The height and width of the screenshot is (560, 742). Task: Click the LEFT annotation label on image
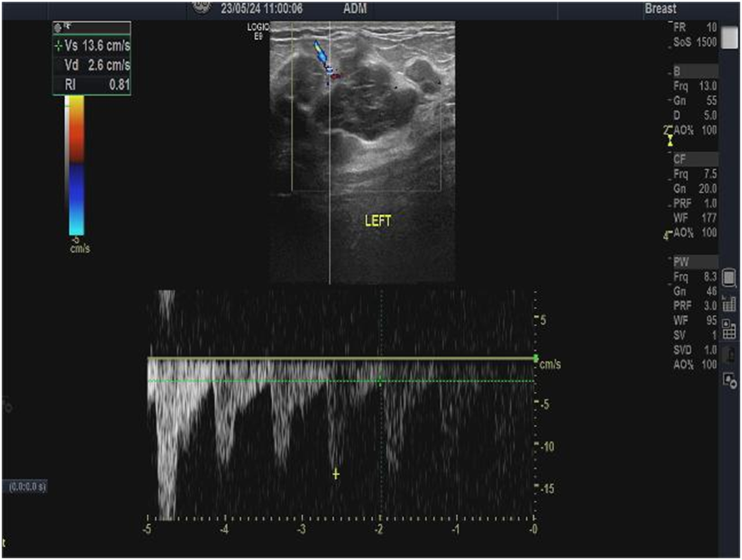(x=377, y=221)
